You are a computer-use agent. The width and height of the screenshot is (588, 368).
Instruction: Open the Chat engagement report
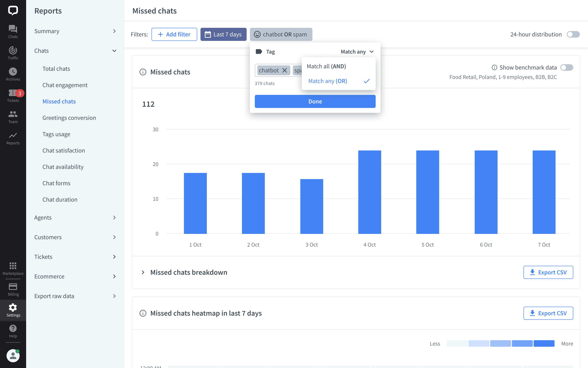click(x=65, y=85)
